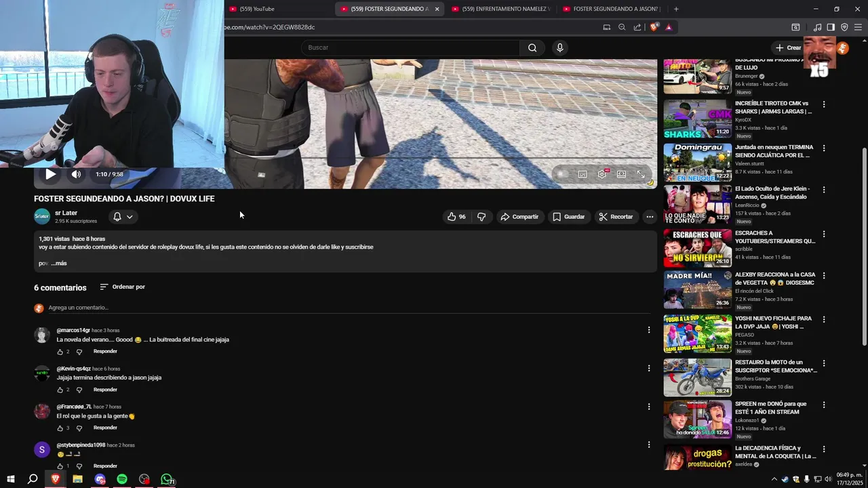Dislike the video with thumbs down
This screenshot has height=488, width=868.
481,217
